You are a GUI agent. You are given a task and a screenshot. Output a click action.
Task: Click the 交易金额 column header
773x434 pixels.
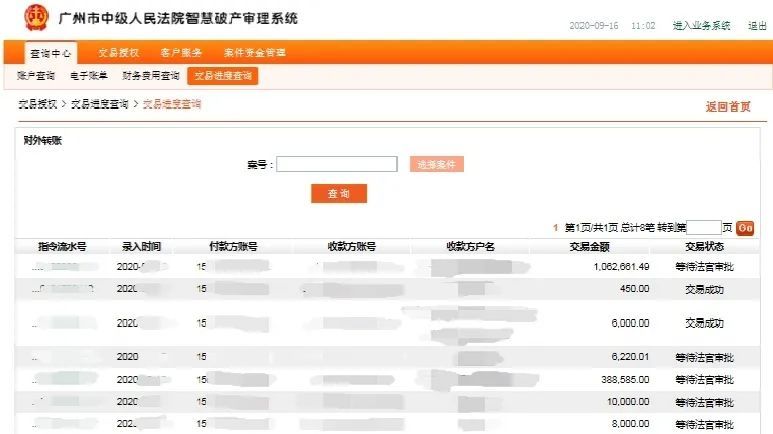589,246
